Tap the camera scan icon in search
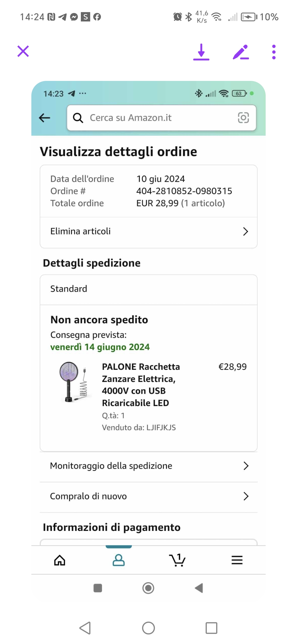Image resolution: width=297 pixels, height=644 pixels. click(x=243, y=118)
